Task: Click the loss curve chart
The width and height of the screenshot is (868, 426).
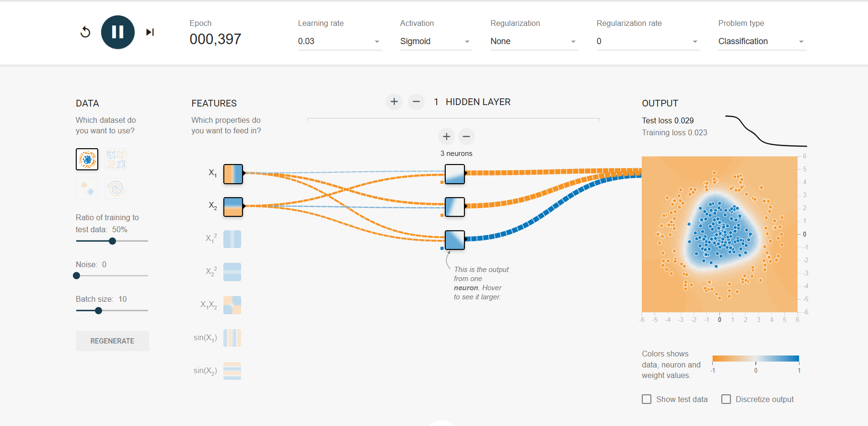Action: pyautogui.click(x=766, y=130)
